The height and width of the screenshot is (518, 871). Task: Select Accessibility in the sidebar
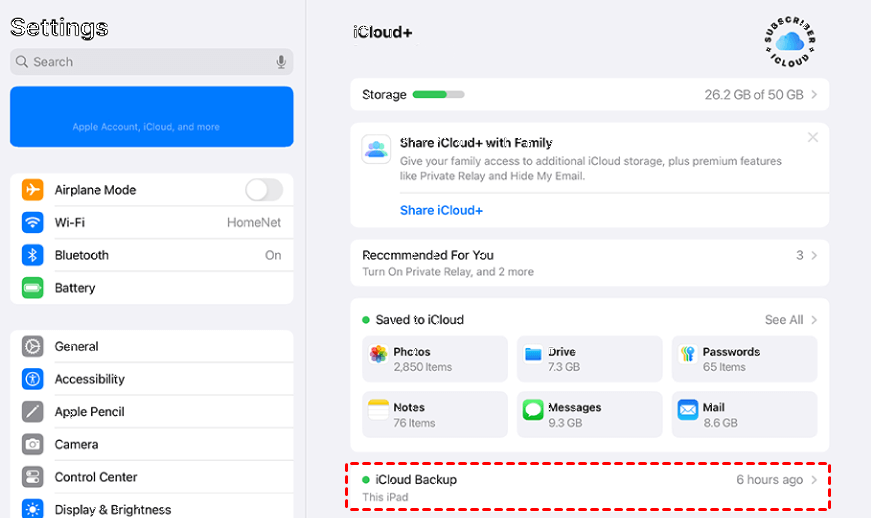pos(152,379)
